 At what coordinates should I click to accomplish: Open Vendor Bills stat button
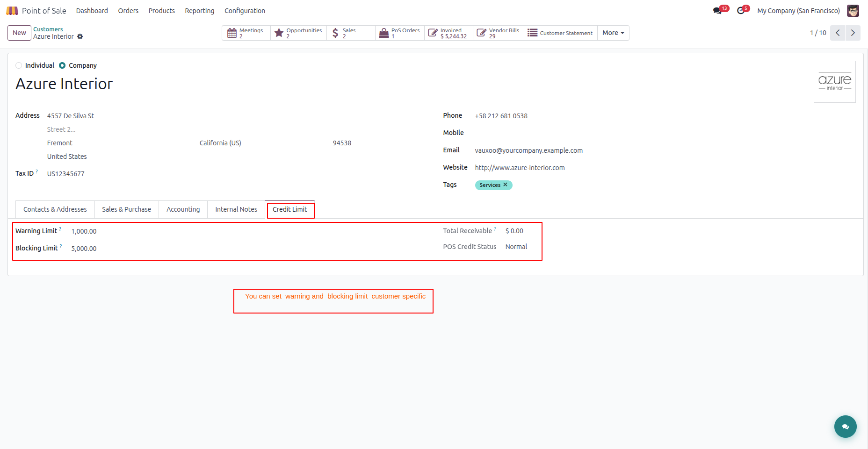499,33
